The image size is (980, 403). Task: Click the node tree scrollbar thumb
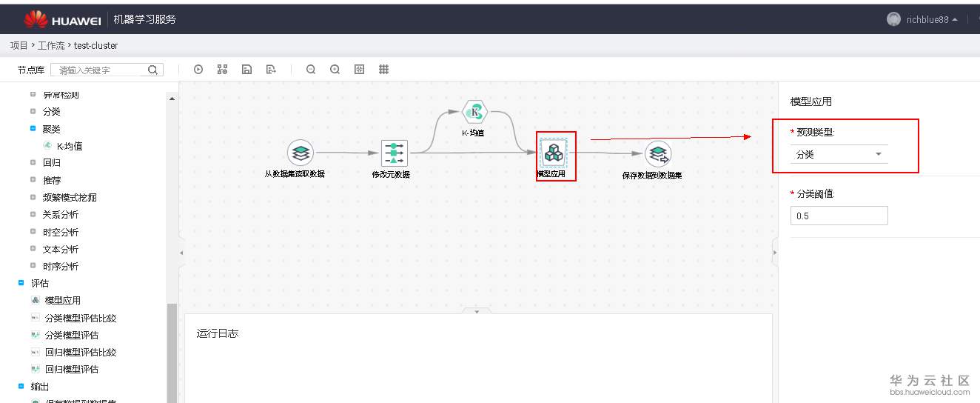click(x=172, y=353)
